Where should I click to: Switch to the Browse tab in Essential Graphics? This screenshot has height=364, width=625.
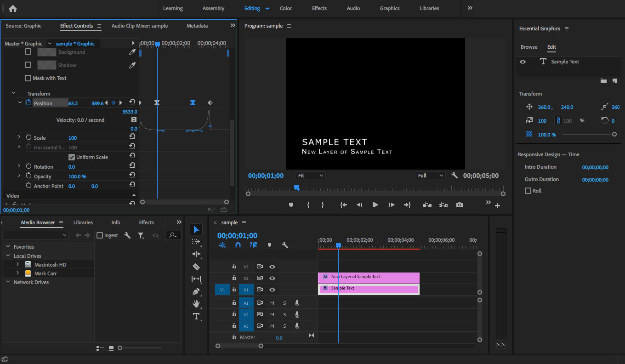(528, 47)
